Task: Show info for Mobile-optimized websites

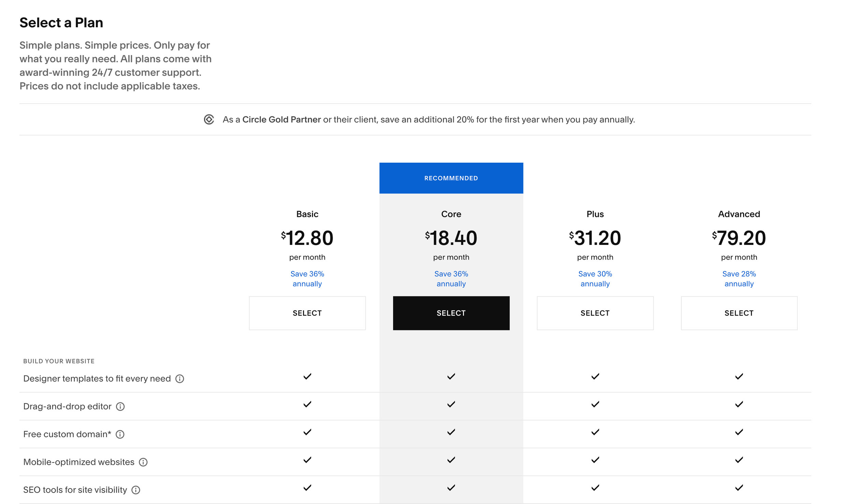Action: pyautogui.click(x=143, y=462)
